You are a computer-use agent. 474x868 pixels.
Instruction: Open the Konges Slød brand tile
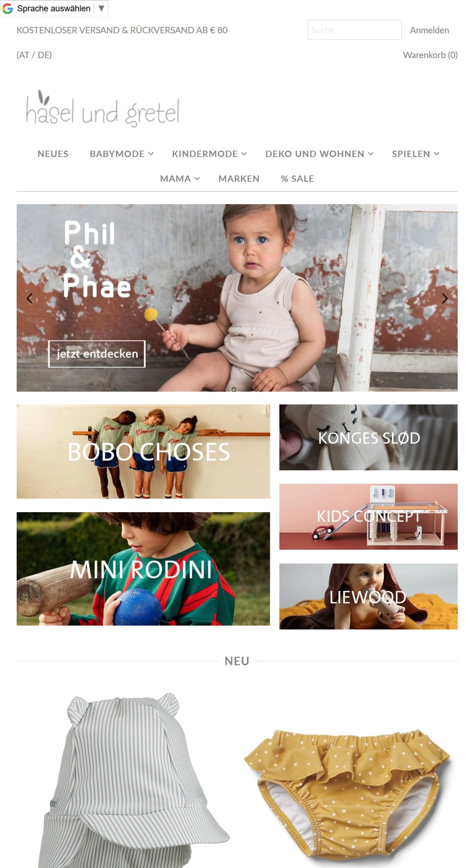(x=368, y=437)
